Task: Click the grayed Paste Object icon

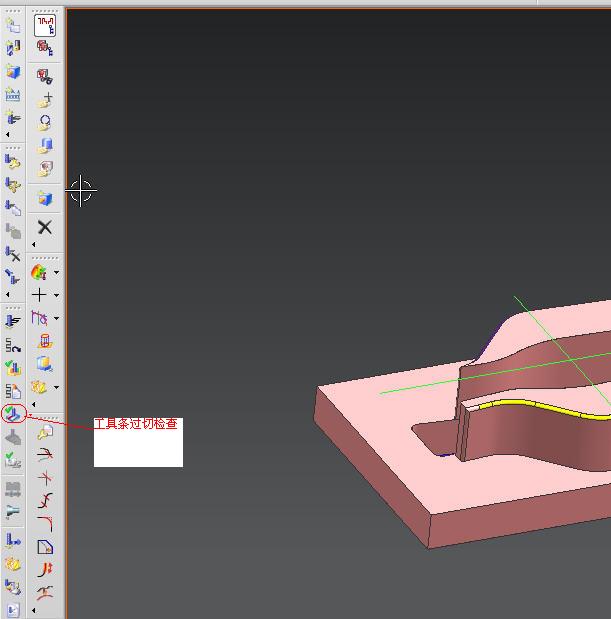Action: tap(13, 231)
